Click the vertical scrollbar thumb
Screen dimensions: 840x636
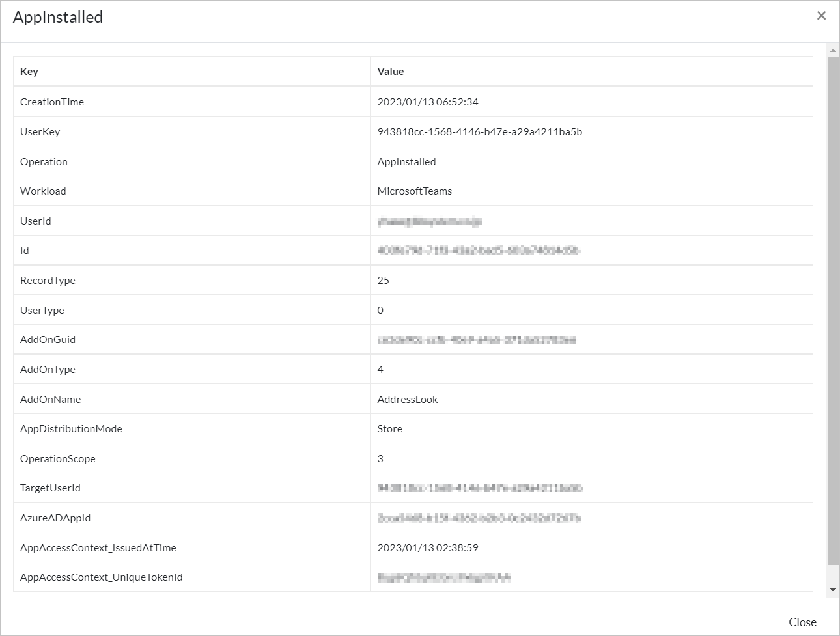click(833, 311)
